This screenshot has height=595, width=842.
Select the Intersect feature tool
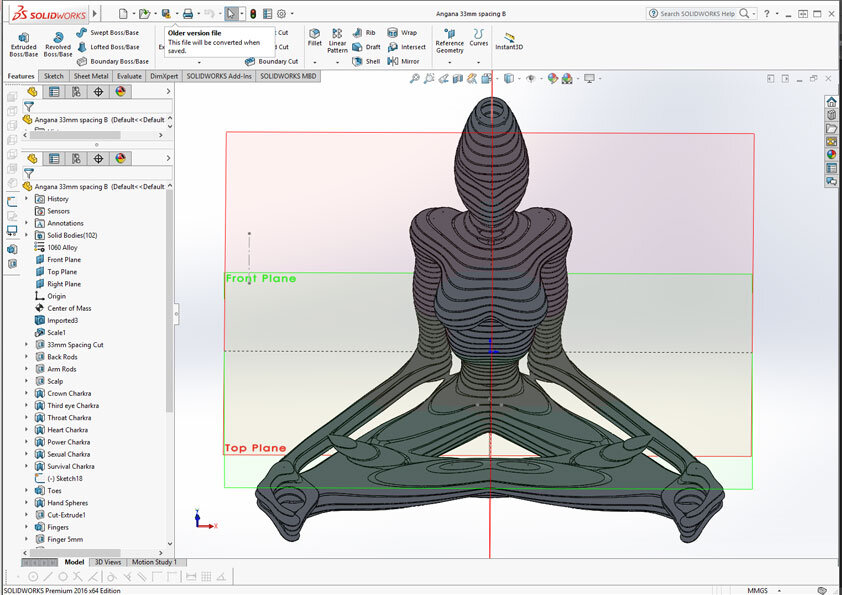click(407, 47)
